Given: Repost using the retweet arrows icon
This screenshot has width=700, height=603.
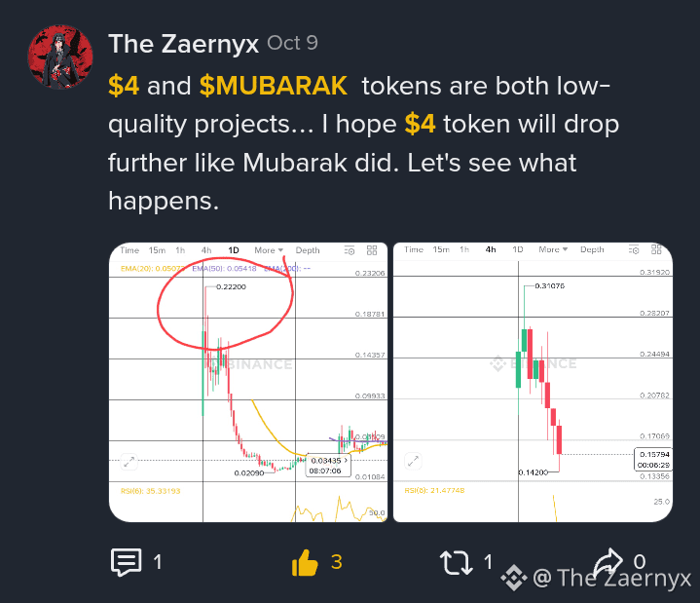Looking at the screenshot, I should pos(456,562).
